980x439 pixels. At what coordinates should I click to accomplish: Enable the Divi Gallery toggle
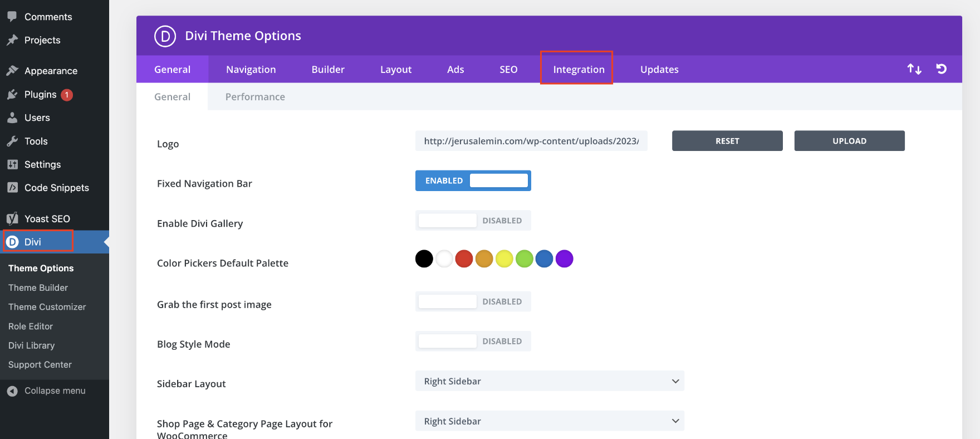point(473,221)
